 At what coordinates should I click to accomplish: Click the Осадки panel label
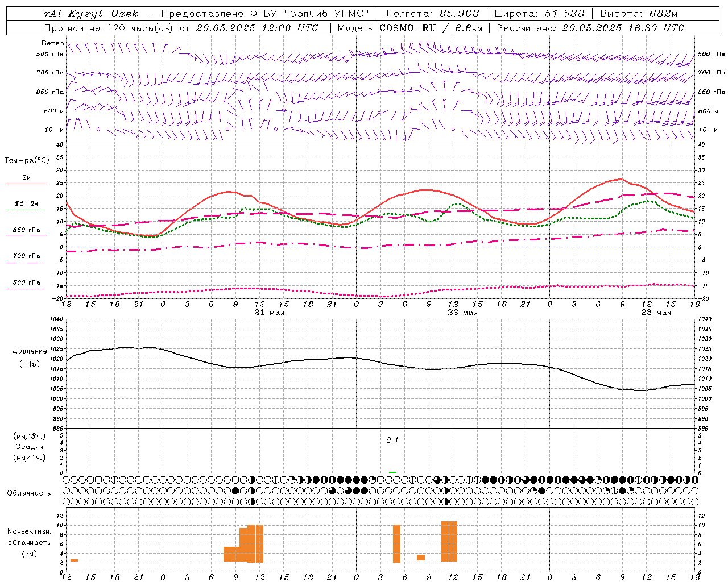click(30, 447)
